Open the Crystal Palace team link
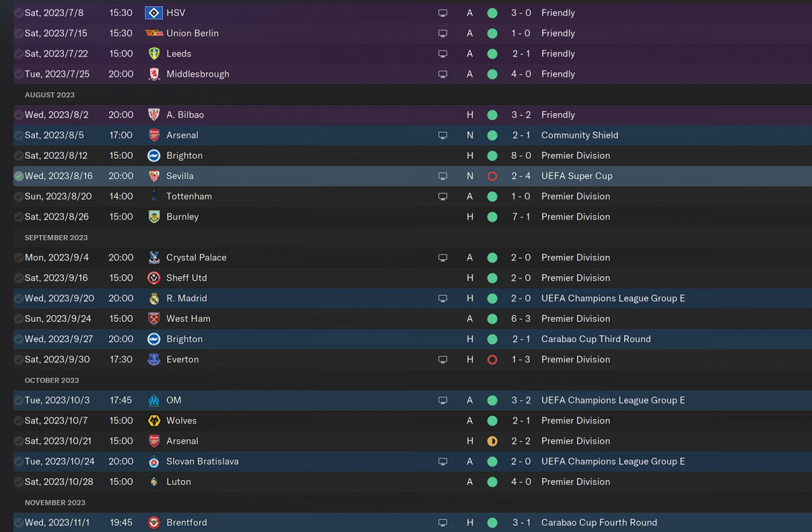812x532 pixels. coord(196,257)
